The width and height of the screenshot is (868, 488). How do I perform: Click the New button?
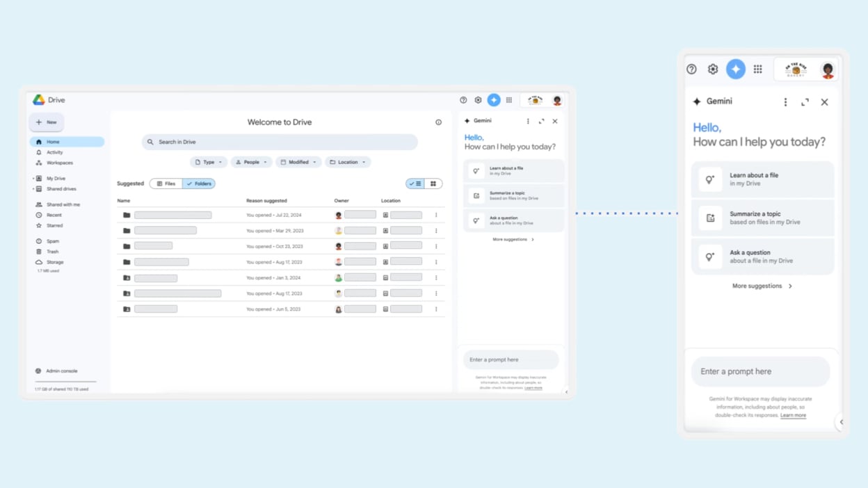pyautogui.click(x=47, y=122)
